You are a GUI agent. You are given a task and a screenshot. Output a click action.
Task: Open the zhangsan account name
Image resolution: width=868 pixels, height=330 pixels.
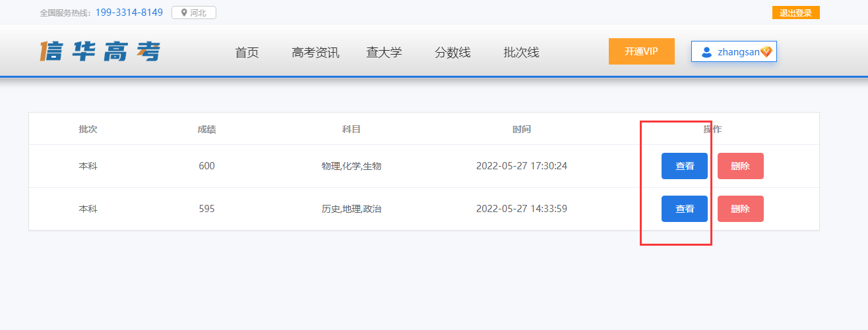738,52
